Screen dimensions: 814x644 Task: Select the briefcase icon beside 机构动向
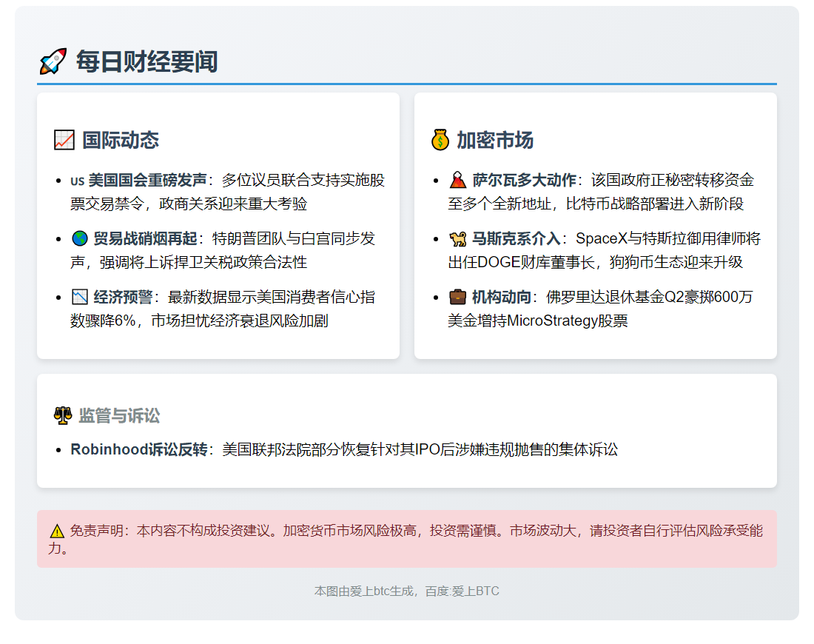(457, 297)
